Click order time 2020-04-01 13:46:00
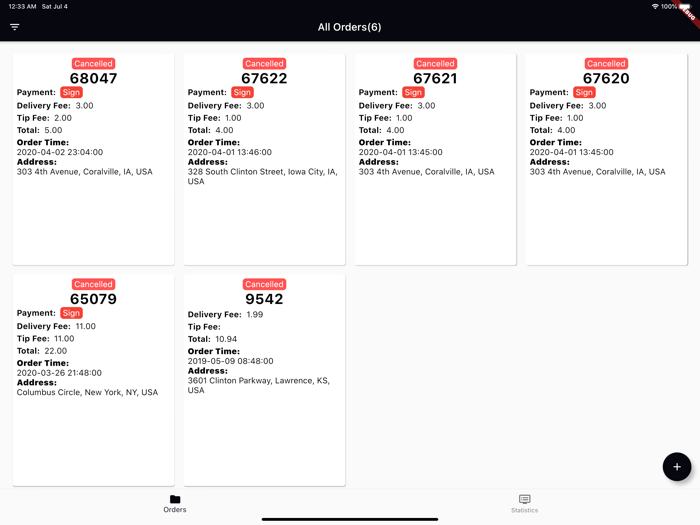This screenshot has width=700, height=525. (229, 152)
